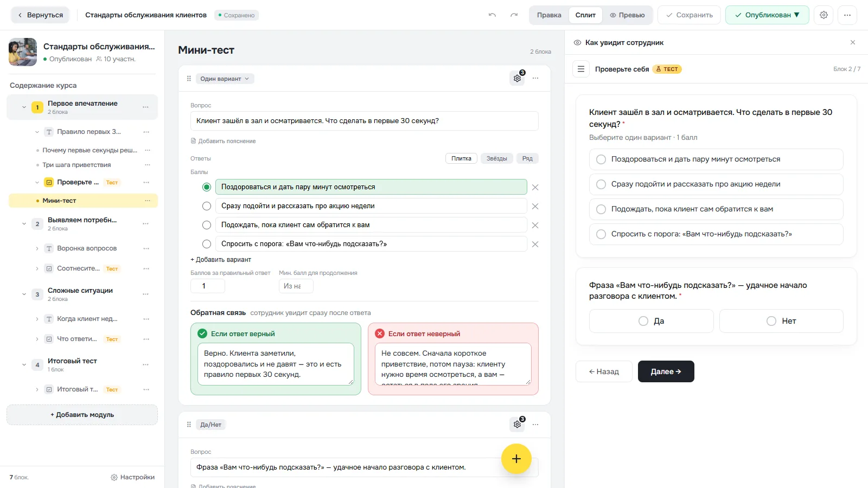Screen dimensions: 868x488
Task: Open the Опубликован status dropdown
Action: (767, 15)
